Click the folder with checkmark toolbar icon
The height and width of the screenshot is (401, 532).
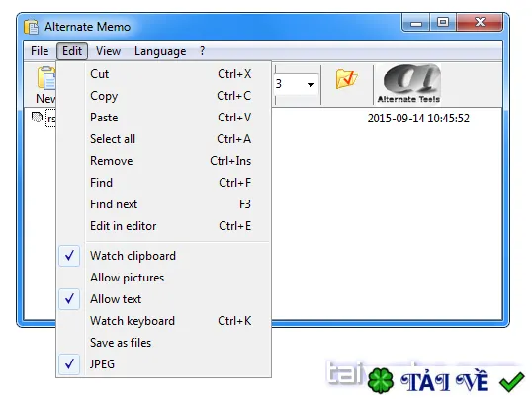(x=346, y=79)
